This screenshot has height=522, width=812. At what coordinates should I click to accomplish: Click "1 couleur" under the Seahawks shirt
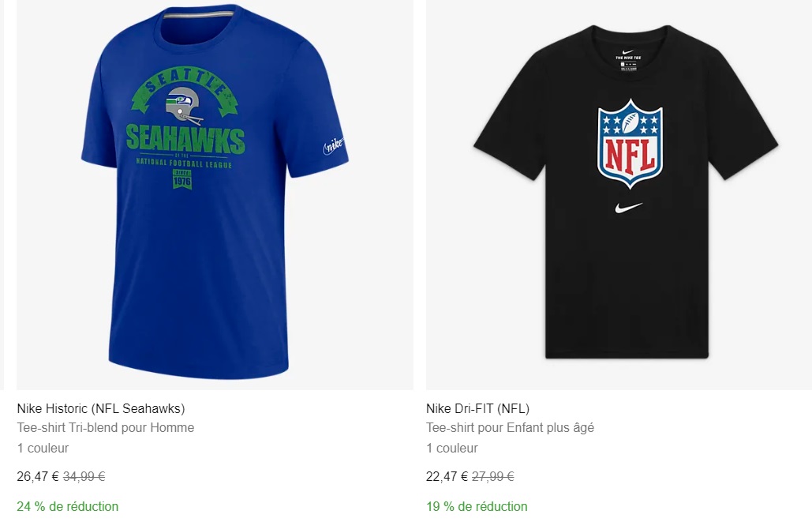coord(43,448)
